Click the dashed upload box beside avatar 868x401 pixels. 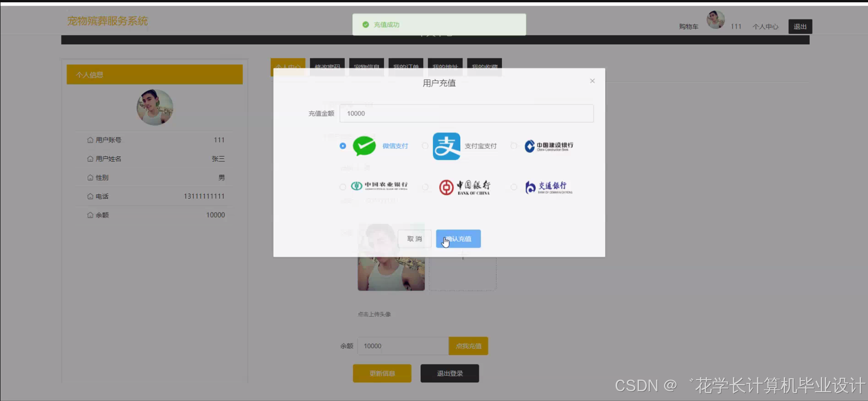click(x=463, y=257)
